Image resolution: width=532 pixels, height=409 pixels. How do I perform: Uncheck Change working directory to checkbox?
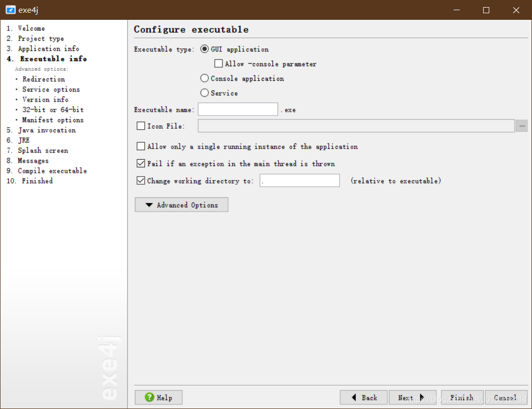(141, 181)
